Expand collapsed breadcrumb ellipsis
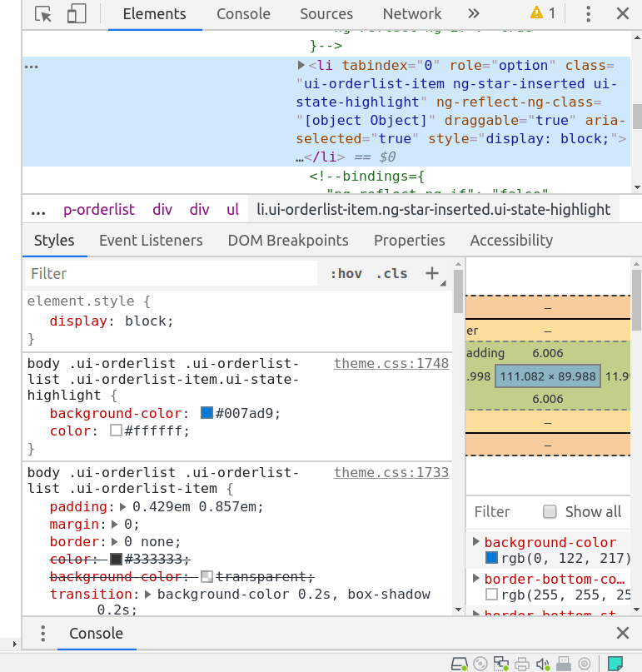This screenshot has height=672, width=642. click(x=38, y=211)
